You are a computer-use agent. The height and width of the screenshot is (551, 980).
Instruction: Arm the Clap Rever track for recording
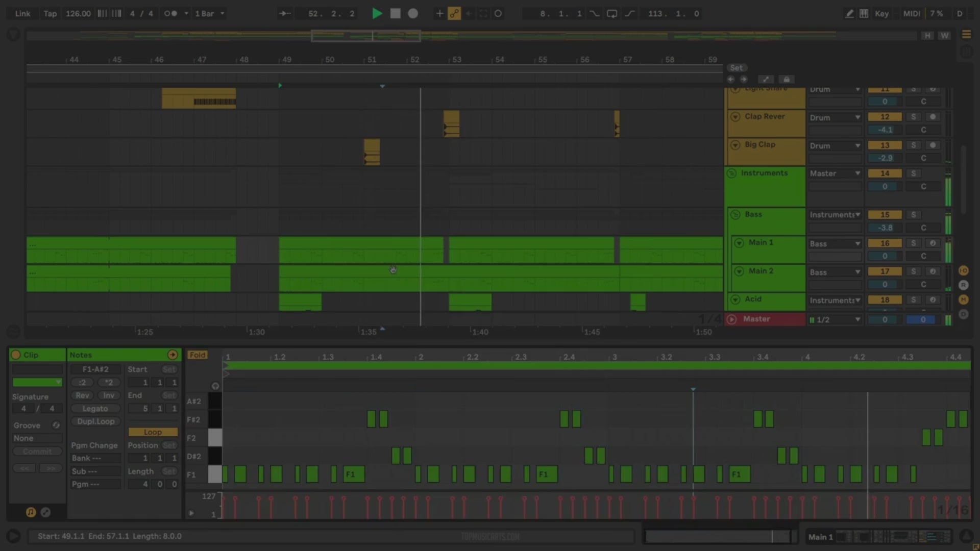(x=933, y=117)
